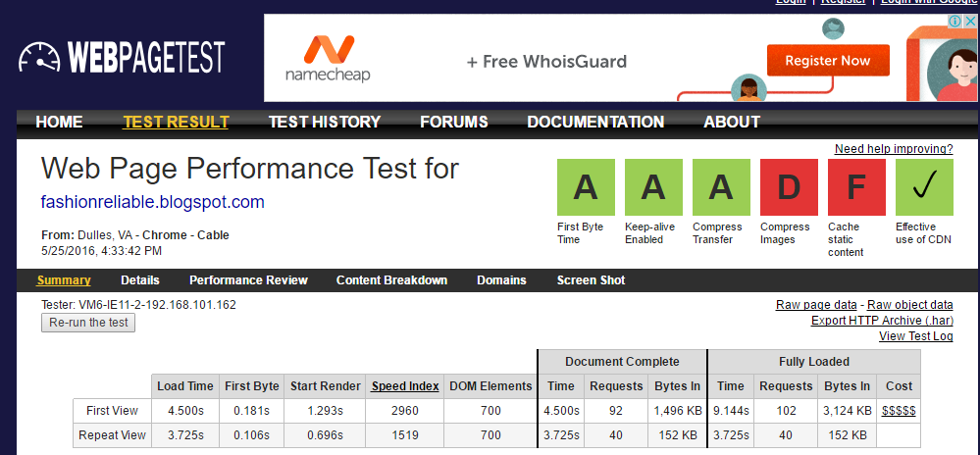Click the Compress Transfer grade A box
980x455 pixels.
[x=721, y=187]
